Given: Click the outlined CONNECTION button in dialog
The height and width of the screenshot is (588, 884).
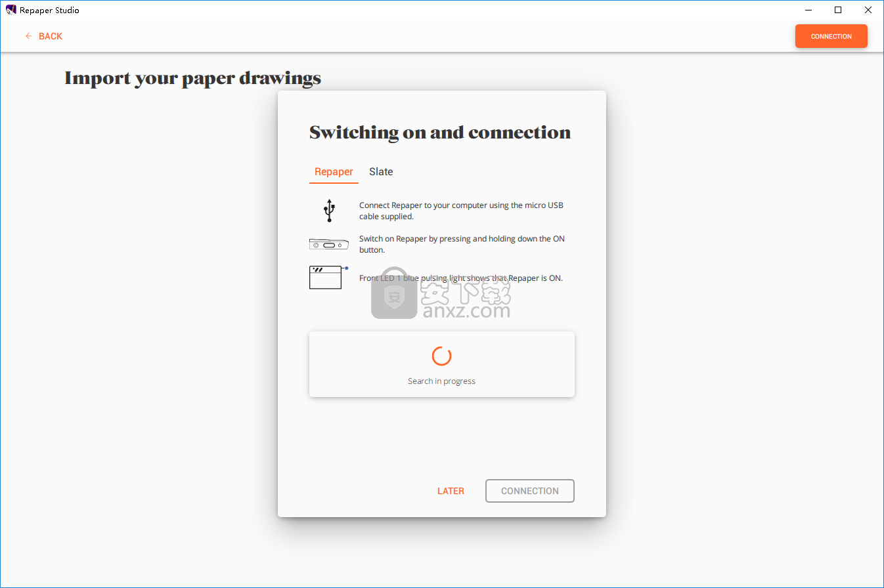Looking at the screenshot, I should pyautogui.click(x=530, y=491).
